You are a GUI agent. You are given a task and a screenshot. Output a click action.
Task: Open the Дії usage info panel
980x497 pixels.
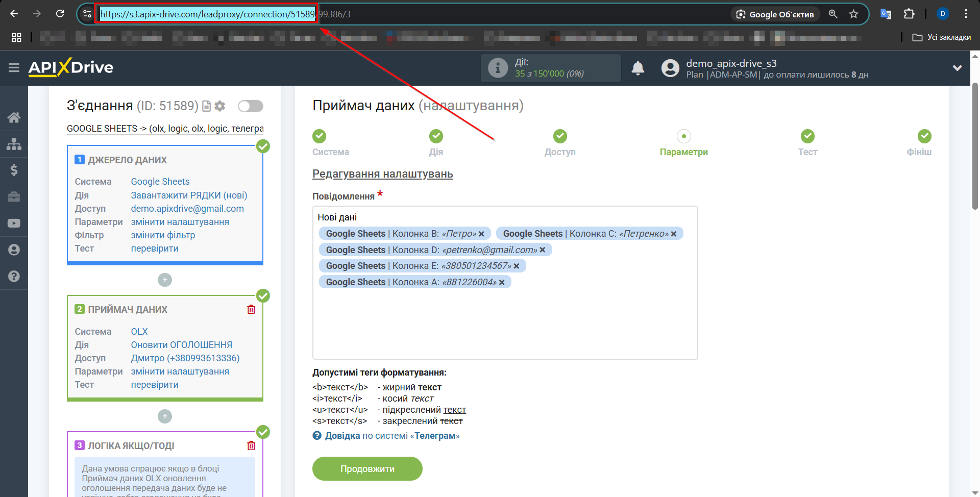[551, 68]
